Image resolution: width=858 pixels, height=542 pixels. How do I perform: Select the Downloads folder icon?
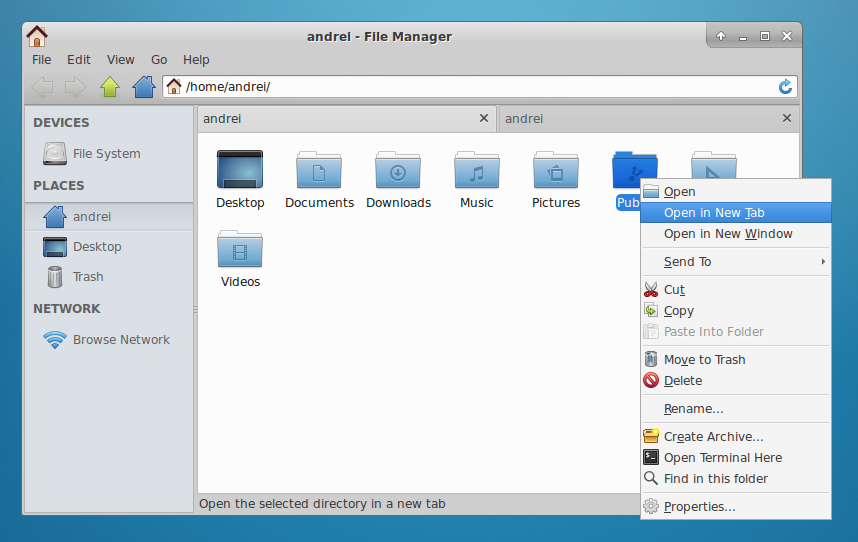click(x=398, y=170)
